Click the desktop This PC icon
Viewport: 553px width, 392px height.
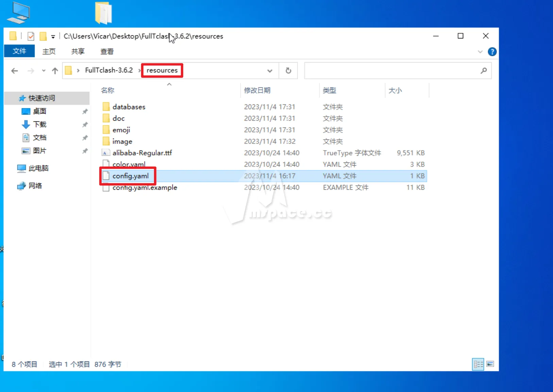19,13
